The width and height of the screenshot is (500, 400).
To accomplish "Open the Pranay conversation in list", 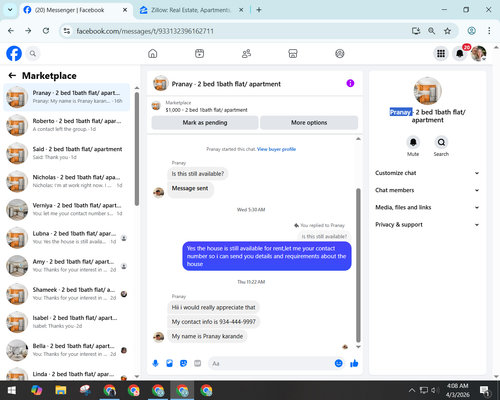I will coord(66,97).
